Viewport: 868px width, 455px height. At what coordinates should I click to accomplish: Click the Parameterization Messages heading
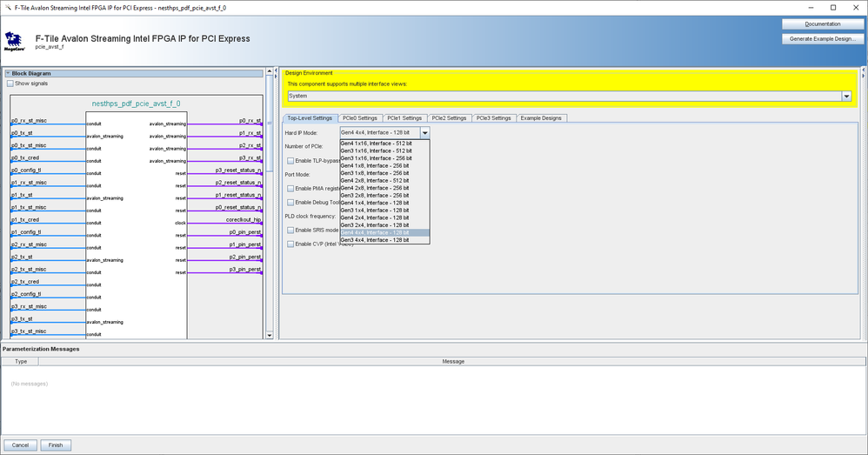click(x=41, y=349)
